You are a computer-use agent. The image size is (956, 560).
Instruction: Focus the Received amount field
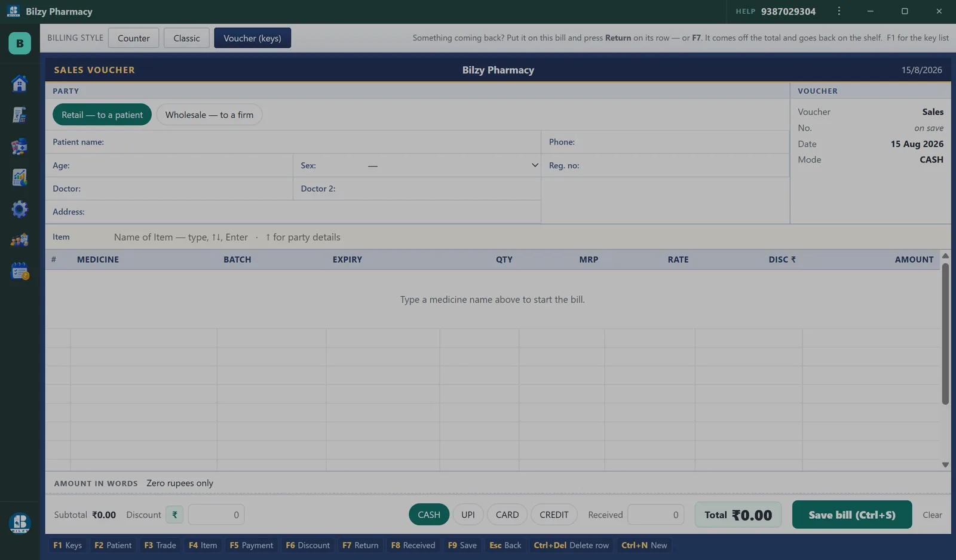655,515
